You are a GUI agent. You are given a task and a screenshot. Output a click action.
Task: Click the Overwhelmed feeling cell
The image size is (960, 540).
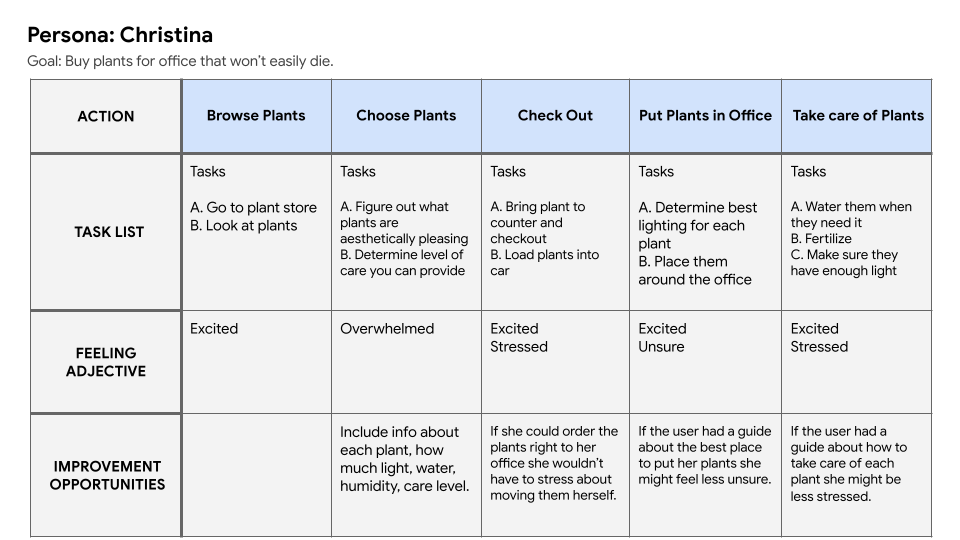pyautogui.click(x=407, y=362)
